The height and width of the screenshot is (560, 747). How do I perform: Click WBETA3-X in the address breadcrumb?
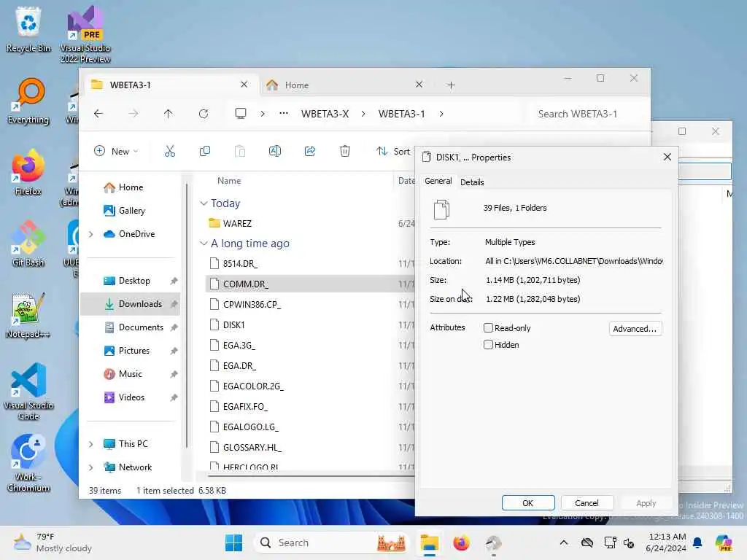pos(325,114)
